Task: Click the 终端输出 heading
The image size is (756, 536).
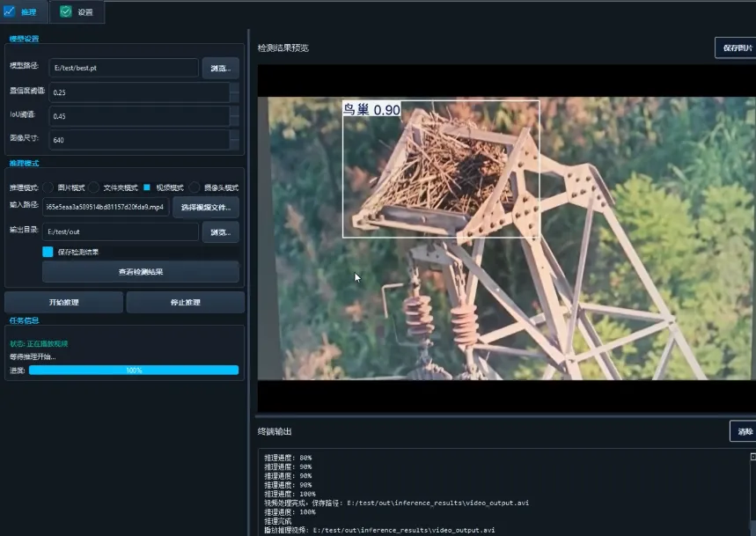Action: 275,431
